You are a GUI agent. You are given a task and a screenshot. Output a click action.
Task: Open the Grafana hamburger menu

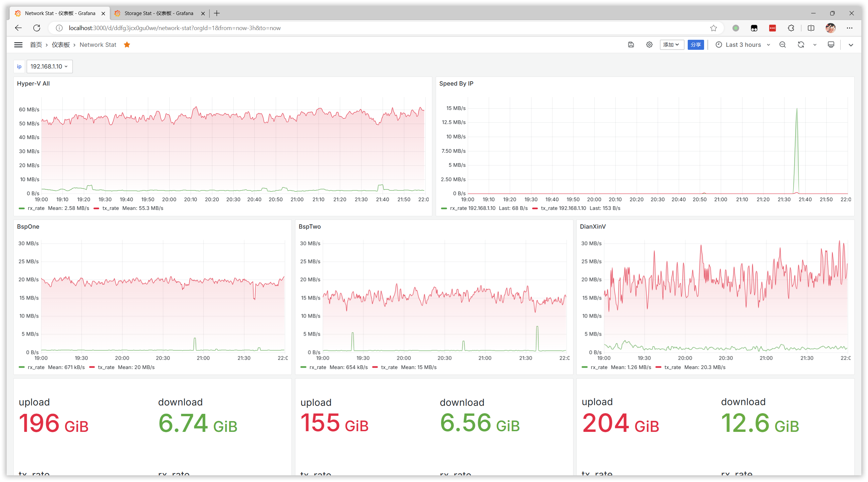[18, 45]
